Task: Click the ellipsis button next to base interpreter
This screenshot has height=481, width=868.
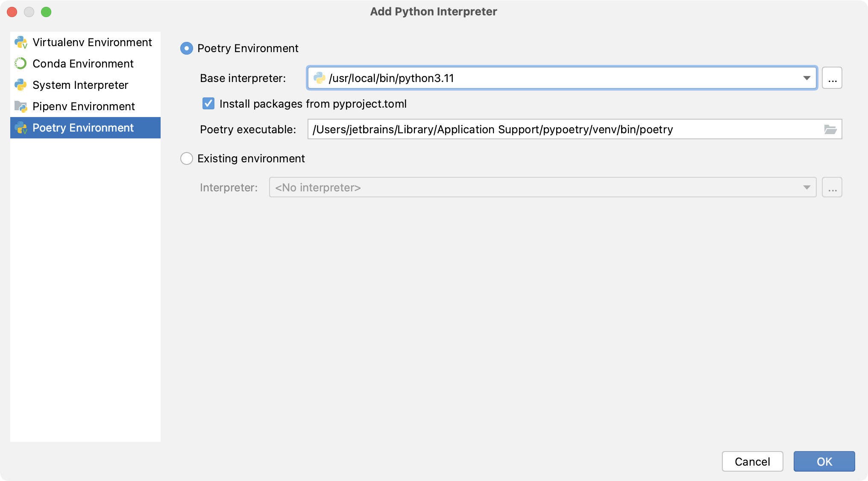Action: click(832, 78)
